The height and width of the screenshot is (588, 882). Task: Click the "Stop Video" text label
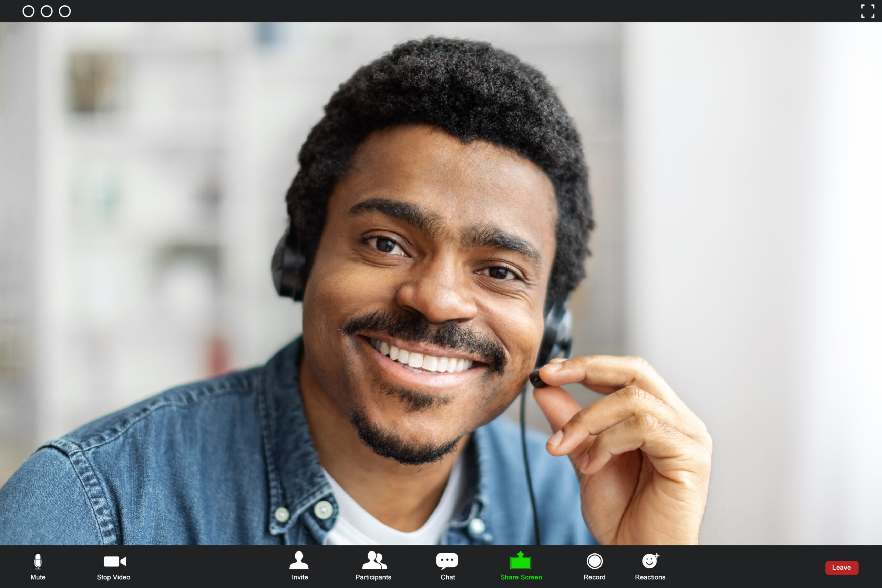[x=113, y=577]
